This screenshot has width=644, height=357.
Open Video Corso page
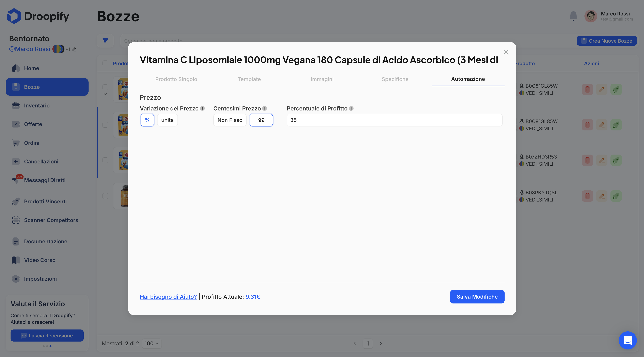[47, 260]
